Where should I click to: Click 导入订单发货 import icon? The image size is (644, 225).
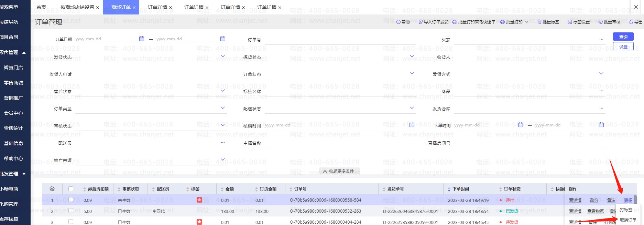click(421, 22)
